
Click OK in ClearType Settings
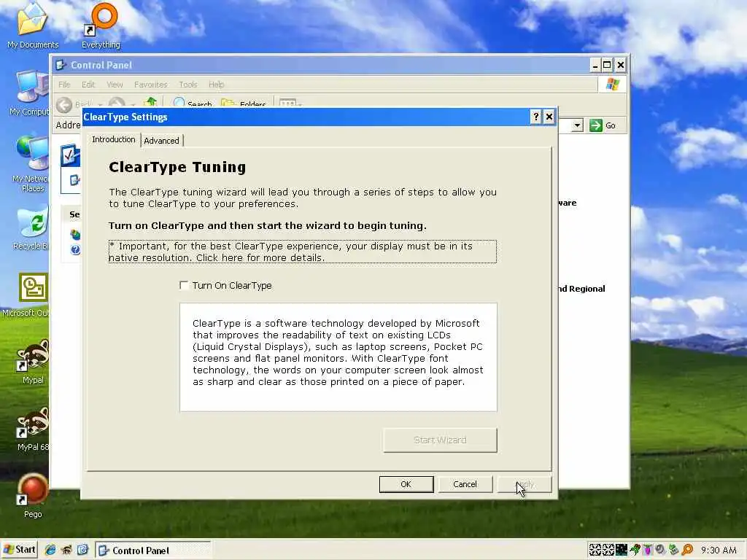[x=406, y=484]
